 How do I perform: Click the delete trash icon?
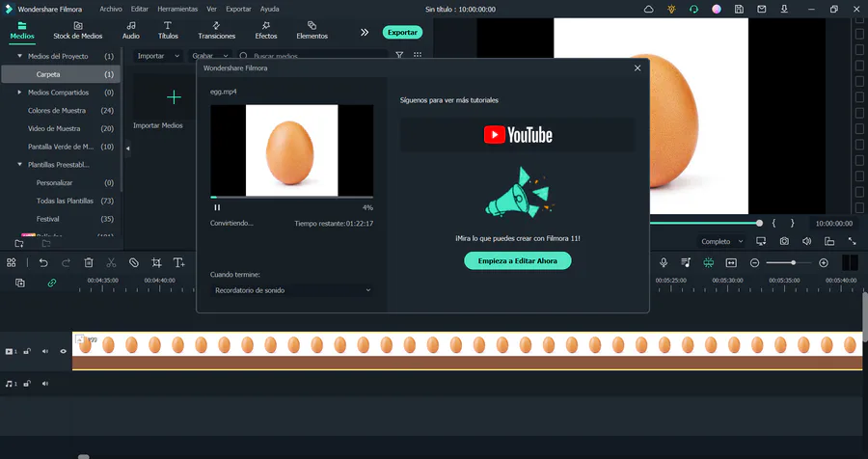(89, 263)
